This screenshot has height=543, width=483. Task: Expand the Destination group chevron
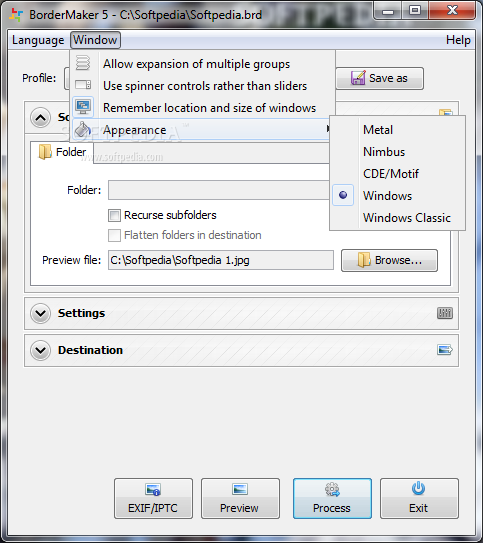coord(41,350)
